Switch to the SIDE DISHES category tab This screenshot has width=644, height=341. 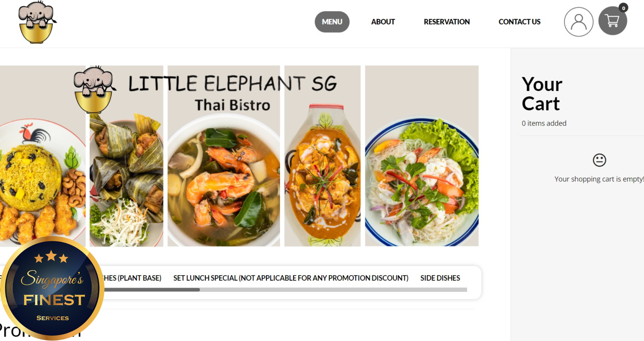(440, 278)
